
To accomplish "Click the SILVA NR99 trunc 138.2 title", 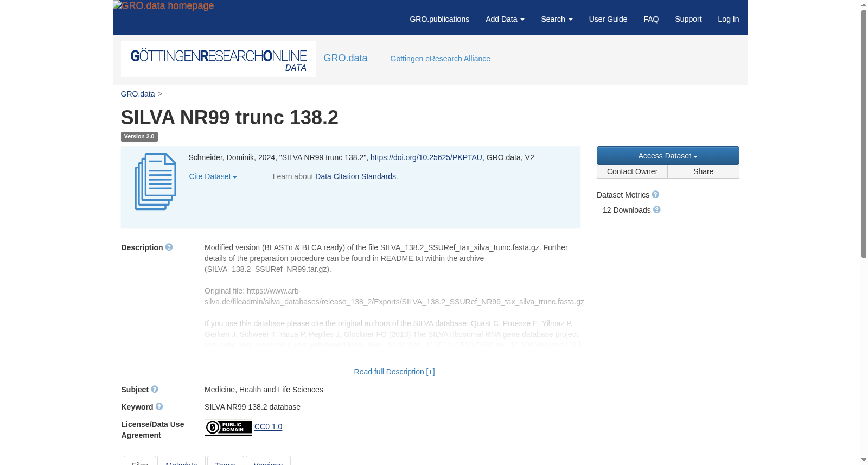I will click(x=229, y=118).
